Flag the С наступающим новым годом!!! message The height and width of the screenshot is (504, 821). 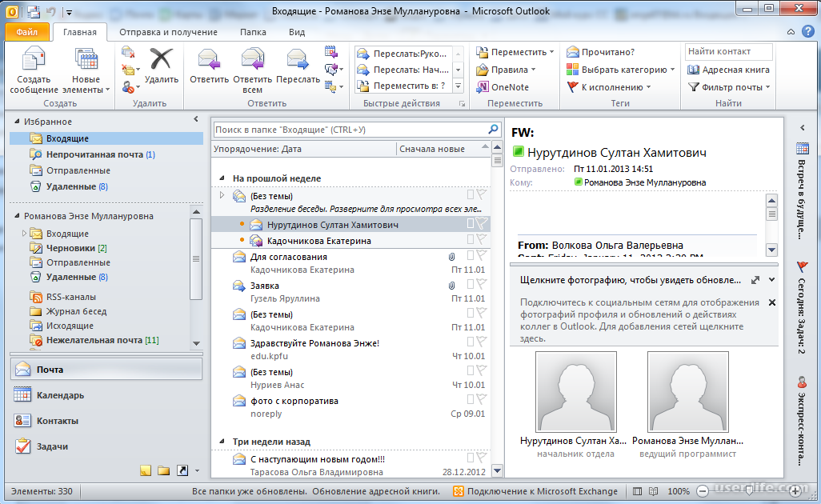click(x=481, y=458)
